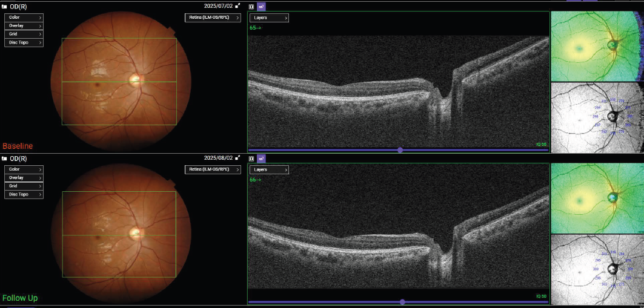
Task: Open baseline Retina (ILM-OS/RPE) dropdown
Action: (x=212, y=18)
